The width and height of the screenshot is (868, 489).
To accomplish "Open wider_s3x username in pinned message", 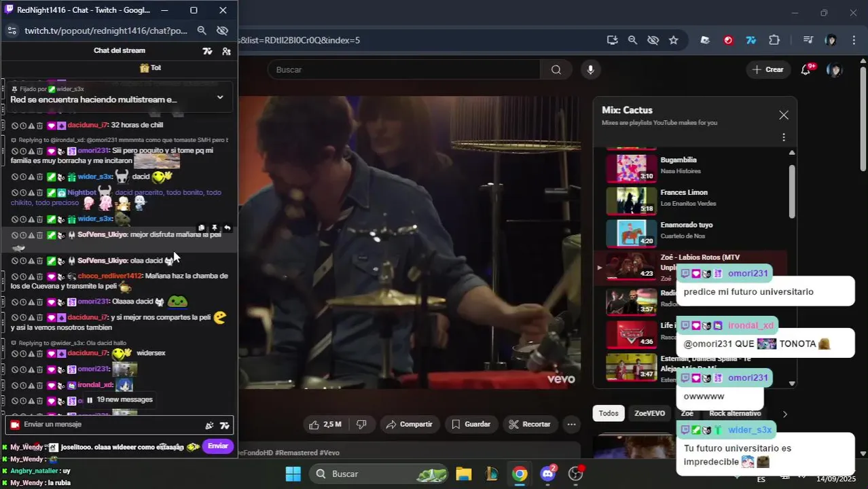I will click(x=70, y=89).
